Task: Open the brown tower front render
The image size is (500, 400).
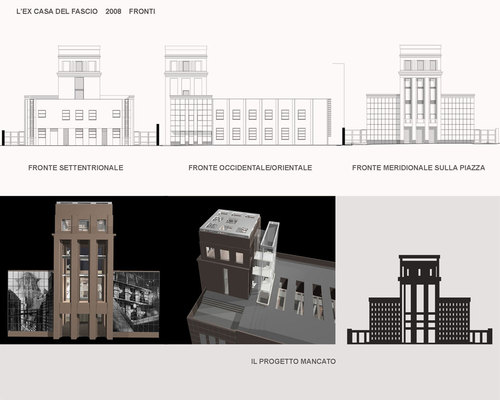Action: [83, 271]
